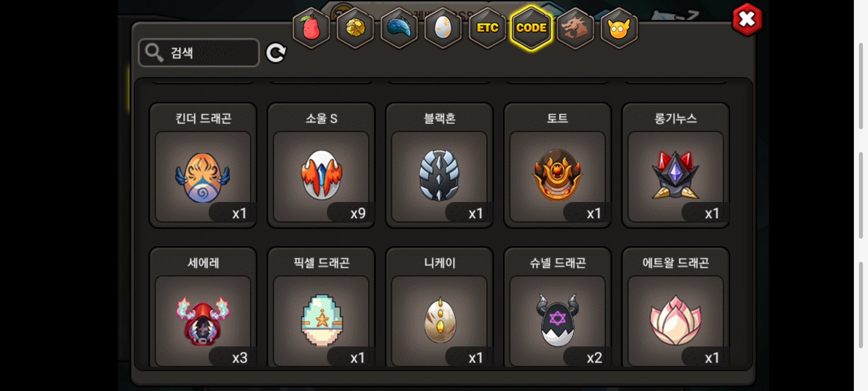The image size is (868, 391).
Task: Pick the 토트 golden egg
Action: 557,165
